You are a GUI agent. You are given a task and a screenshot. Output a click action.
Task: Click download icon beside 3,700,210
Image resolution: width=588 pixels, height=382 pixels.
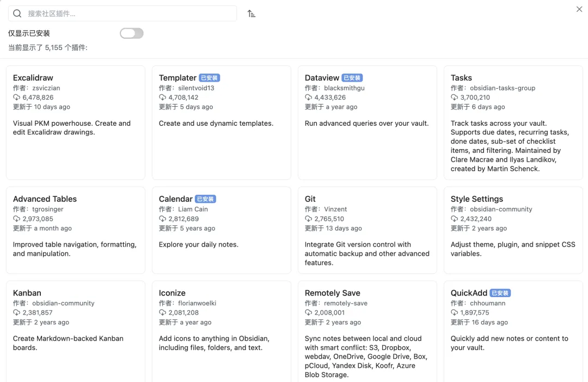coord(454,97)
